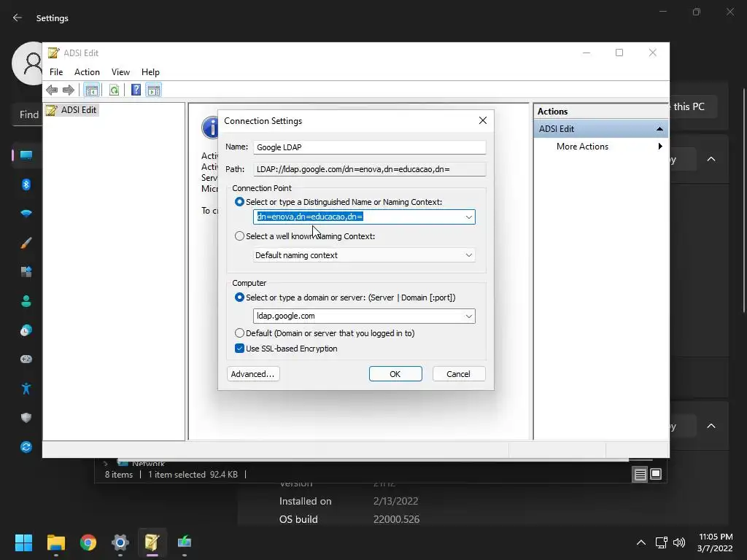Open the Help menu
This screenshot has width=747, height=560.
150,72
